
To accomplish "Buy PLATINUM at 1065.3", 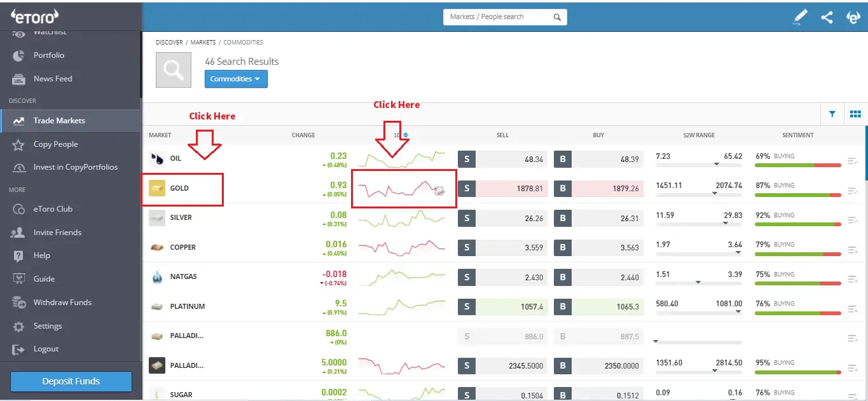I will (x=598, y=307).
